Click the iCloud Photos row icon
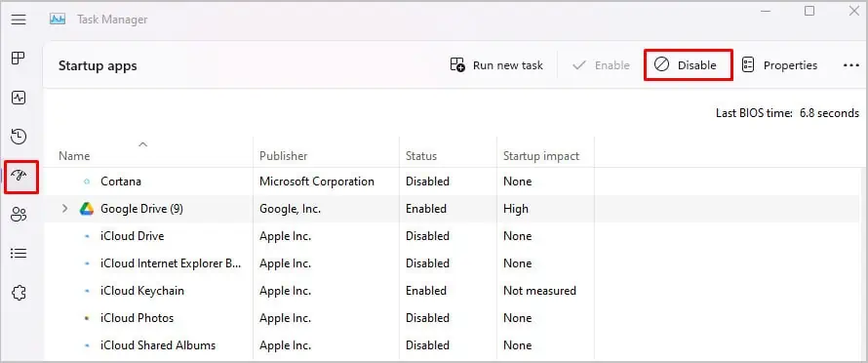This screenshot has width=868, height=363. click(x=87, y=318)
